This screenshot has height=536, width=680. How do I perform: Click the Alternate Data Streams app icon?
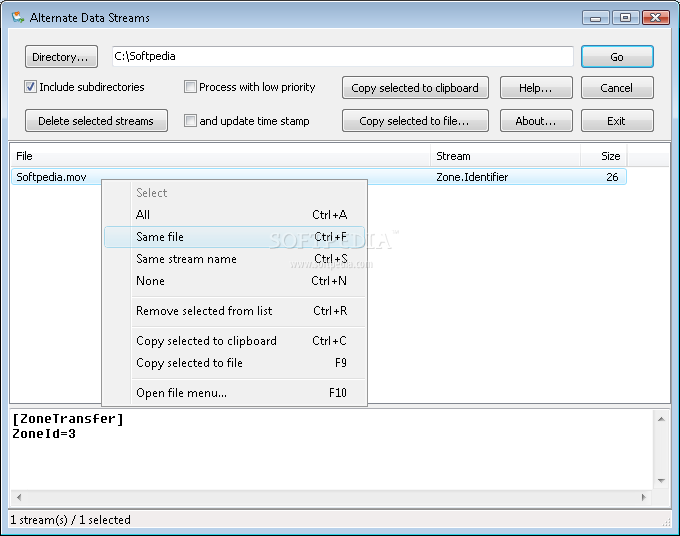[18, 17]
